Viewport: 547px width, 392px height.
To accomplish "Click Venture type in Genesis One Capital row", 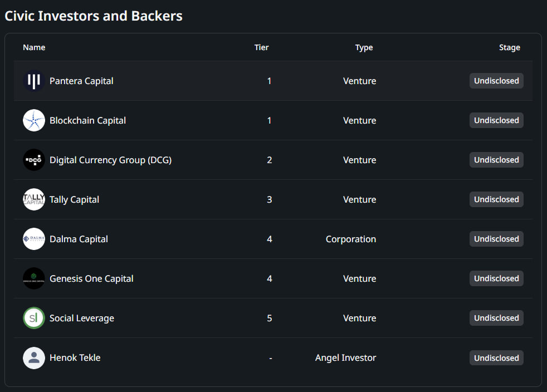I will 360,278.
